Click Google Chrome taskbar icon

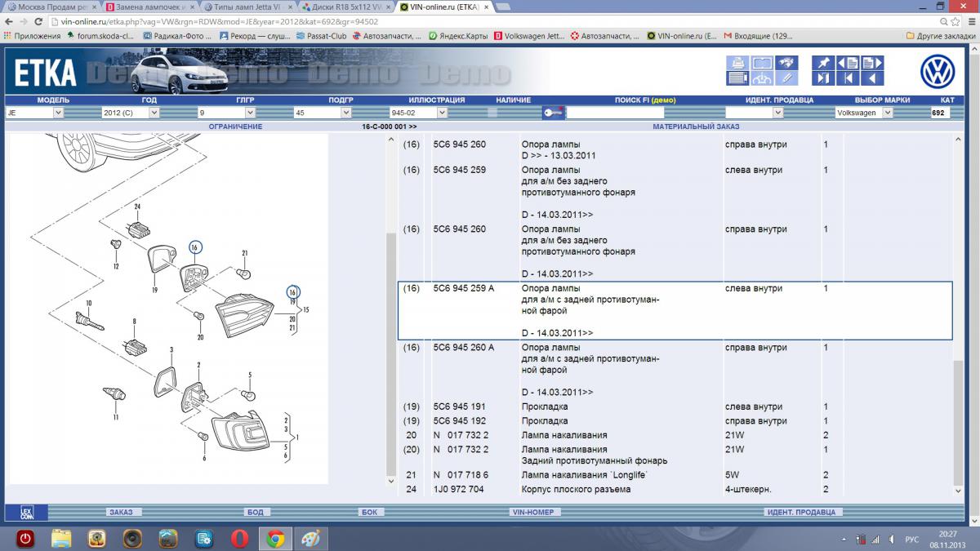coord(275,539)
